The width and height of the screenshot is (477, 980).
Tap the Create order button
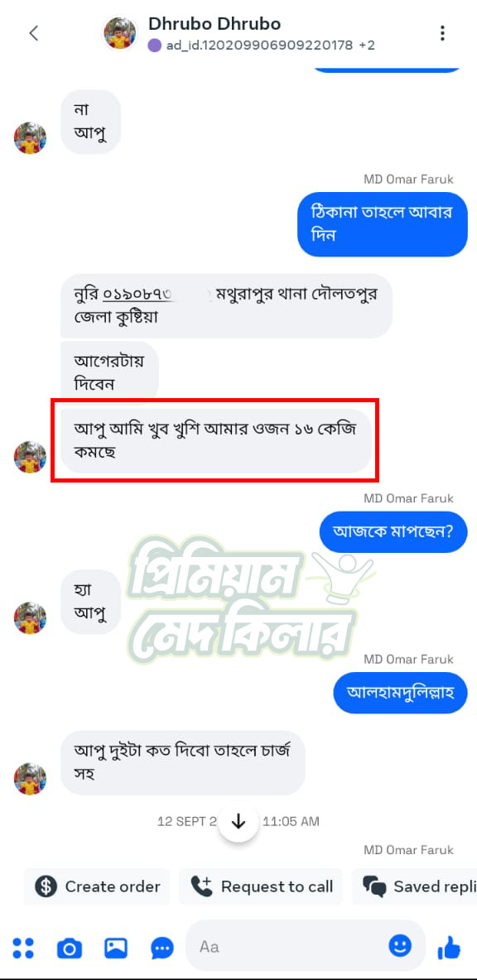tap(97, 886)
